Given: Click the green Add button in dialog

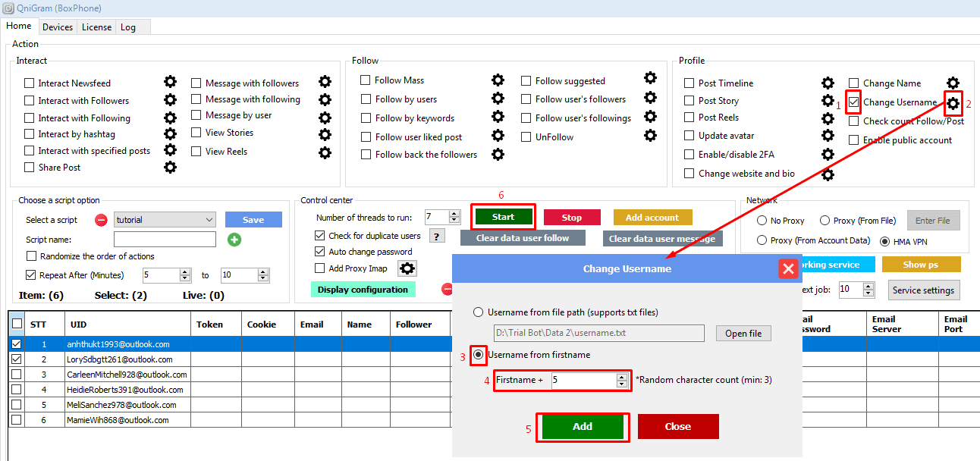Looking at the screenshot, I should [583, 426].
